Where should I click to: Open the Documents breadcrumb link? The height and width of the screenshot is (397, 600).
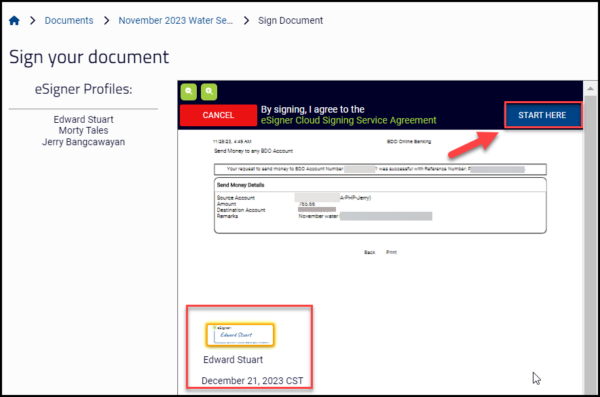click(69, 20)
